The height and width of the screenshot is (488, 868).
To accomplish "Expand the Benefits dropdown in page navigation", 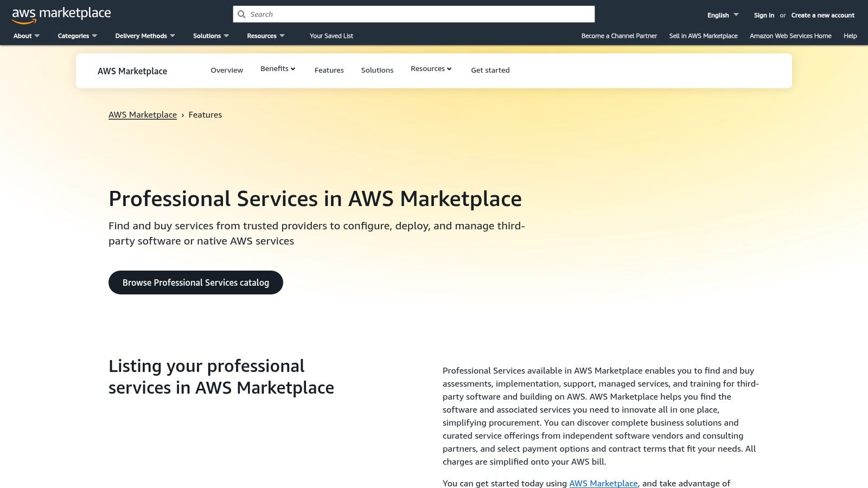I will [278, 69].
